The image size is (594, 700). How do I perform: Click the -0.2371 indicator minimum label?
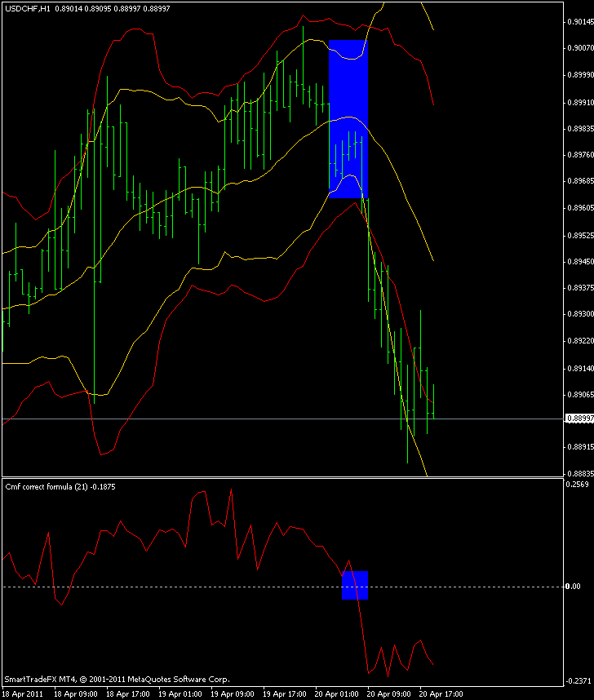point(578,680)
